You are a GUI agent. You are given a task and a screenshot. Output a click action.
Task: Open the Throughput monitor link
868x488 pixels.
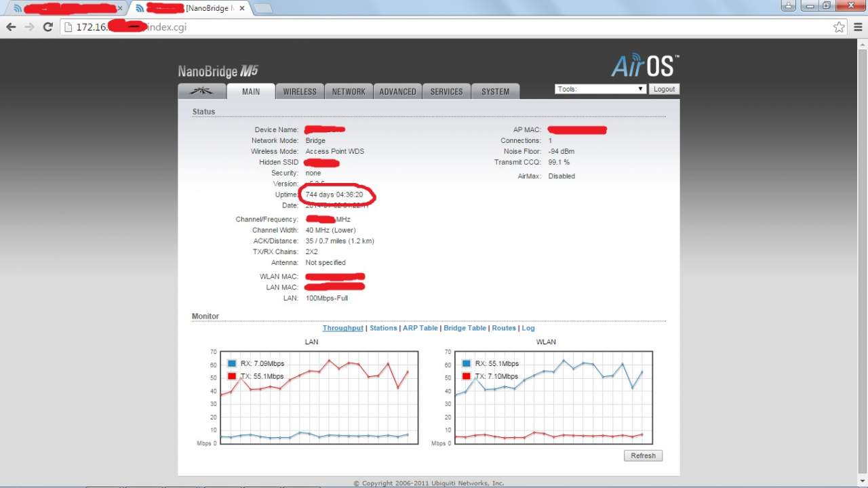click(x=343, y=328)
